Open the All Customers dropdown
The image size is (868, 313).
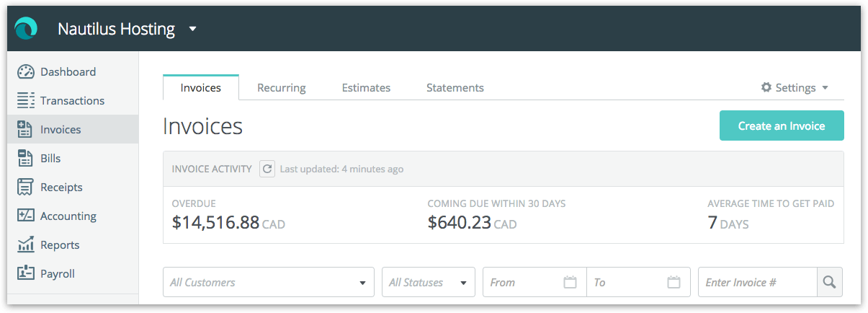(x=269, y=282)
